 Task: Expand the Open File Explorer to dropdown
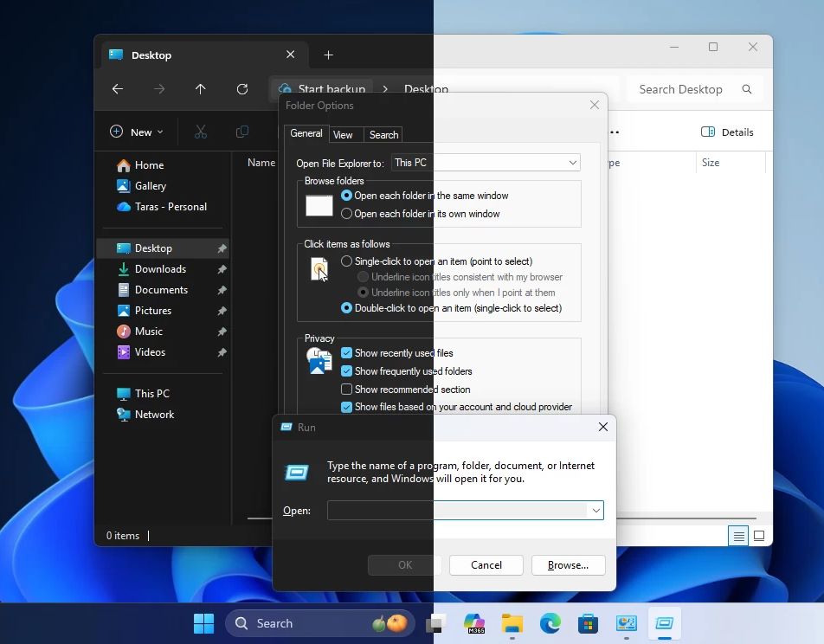click(572, 163)
